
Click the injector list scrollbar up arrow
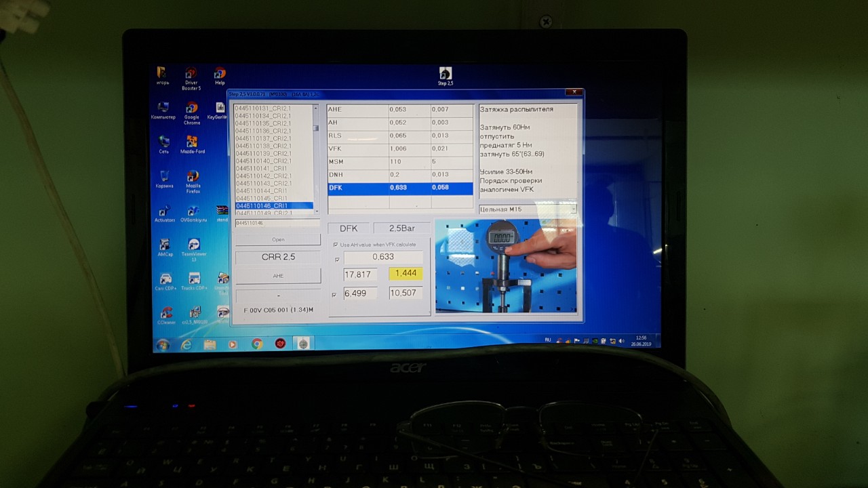click(316, 108)
